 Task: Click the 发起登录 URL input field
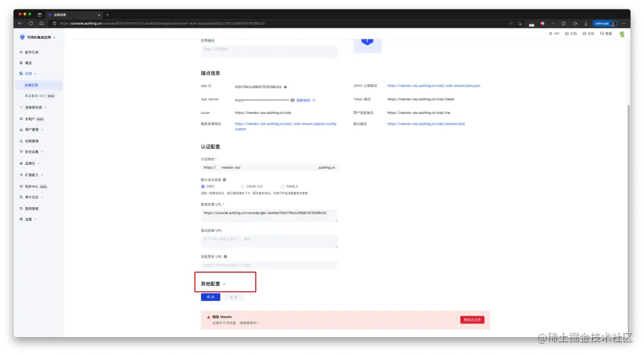(269, 265)
